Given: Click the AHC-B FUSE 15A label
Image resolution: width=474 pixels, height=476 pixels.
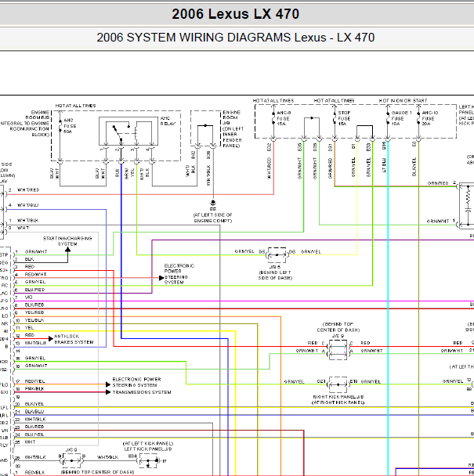Looking at the screenshot, I should [x=284, y=118].
